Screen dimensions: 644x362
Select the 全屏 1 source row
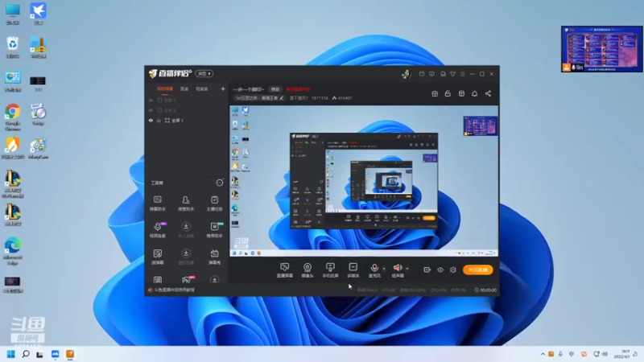[x=187, y=120]
